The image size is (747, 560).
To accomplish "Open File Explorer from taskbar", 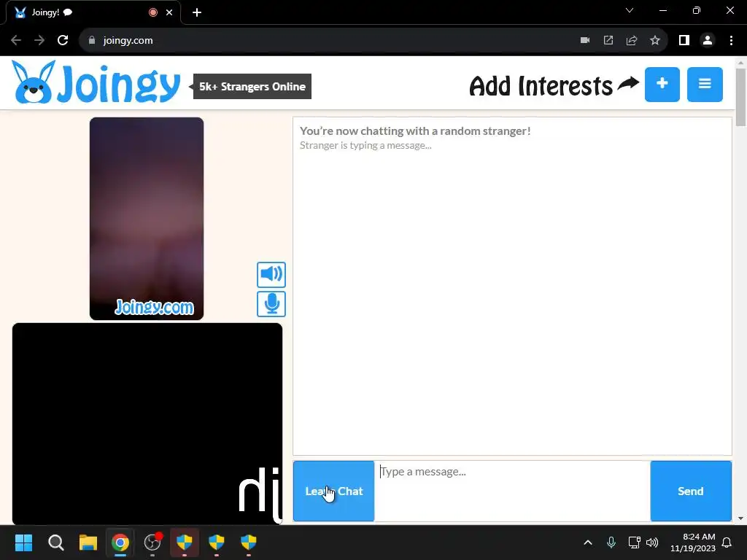I will (88, 542).
